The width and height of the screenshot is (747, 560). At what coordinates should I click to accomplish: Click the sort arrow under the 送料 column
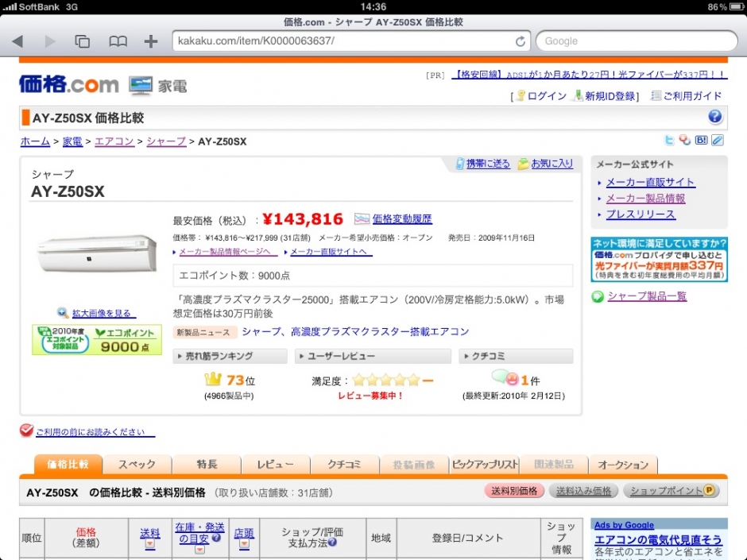(x=150, y=546)
